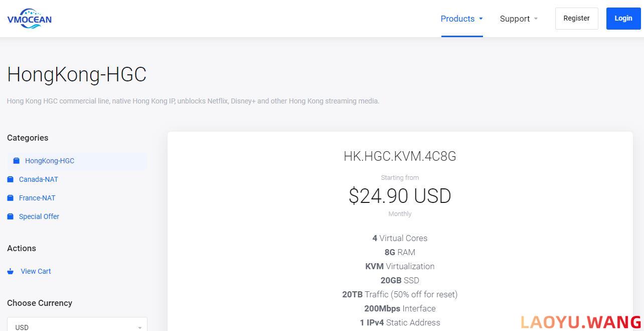Click the $24.90 USD price text

(x=400, y=196)
